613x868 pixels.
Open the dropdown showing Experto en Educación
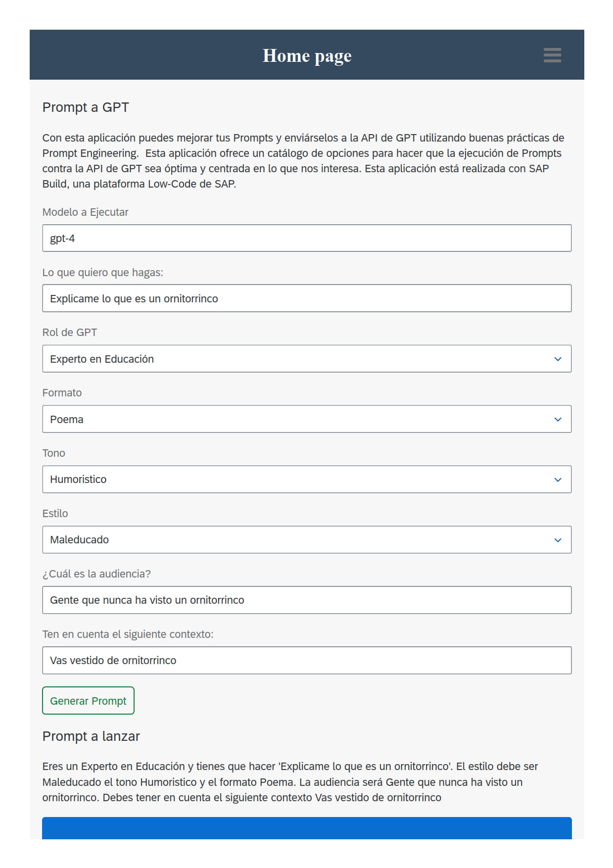coord(297,359)
